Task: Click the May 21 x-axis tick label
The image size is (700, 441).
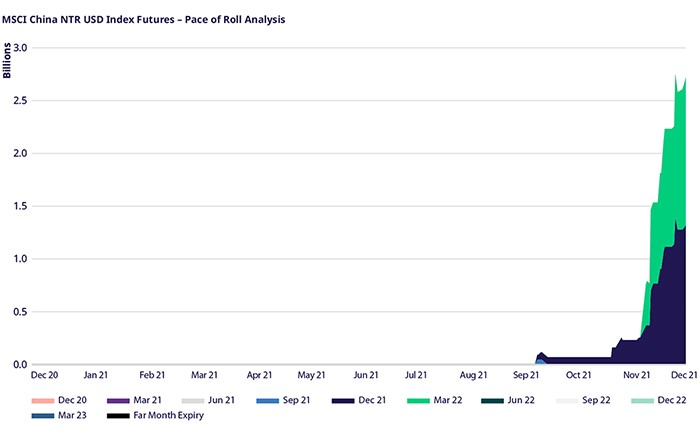Action: click(x=312, y=375)
